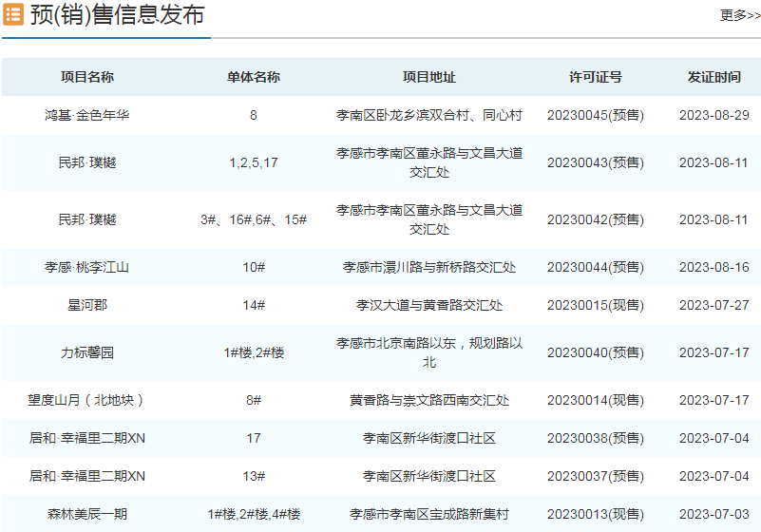Viewport: 761px width, 532px height.
Task: Select the 发证时间 column header
Action: (714, 77)
